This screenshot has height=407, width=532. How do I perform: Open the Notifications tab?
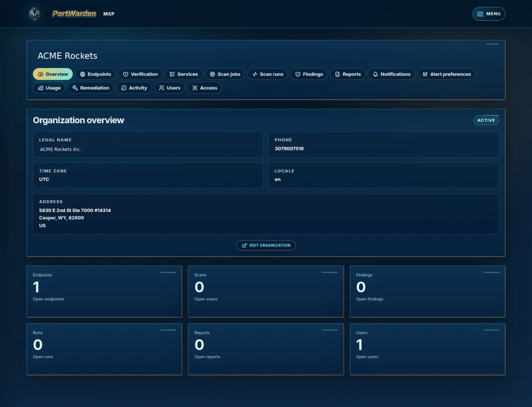tap(391, 74)
